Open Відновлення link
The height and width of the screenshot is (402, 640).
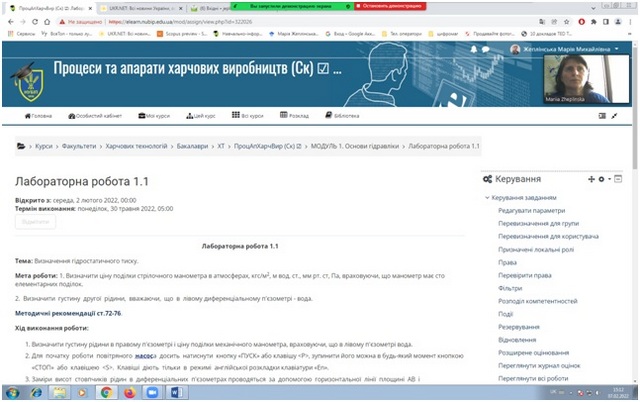(517, 340)
